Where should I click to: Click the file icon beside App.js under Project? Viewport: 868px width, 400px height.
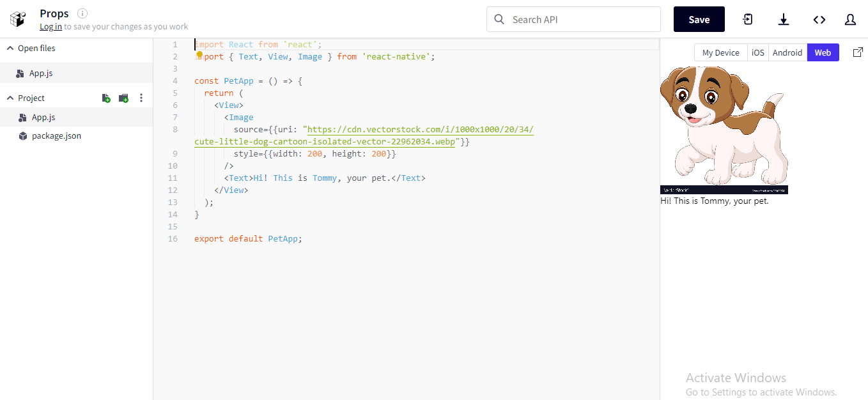click(x=23, y=118)
